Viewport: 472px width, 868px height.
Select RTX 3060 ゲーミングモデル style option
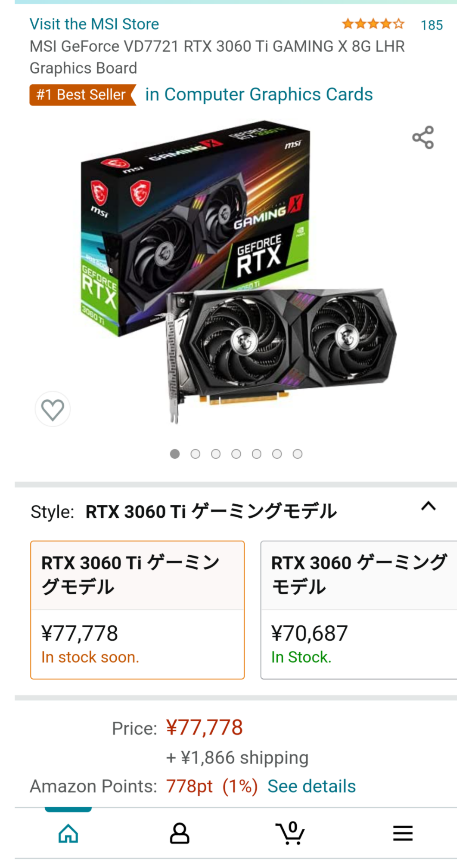pyautogui.click(x=359, y=610)
